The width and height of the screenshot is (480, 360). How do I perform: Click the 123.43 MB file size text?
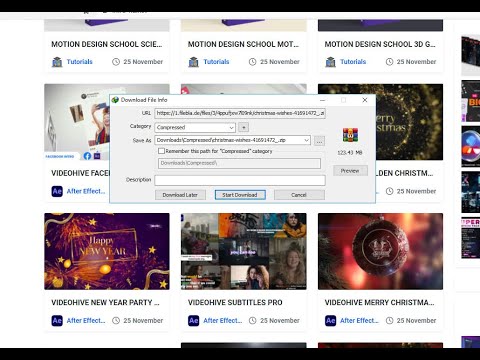(350, 153)
